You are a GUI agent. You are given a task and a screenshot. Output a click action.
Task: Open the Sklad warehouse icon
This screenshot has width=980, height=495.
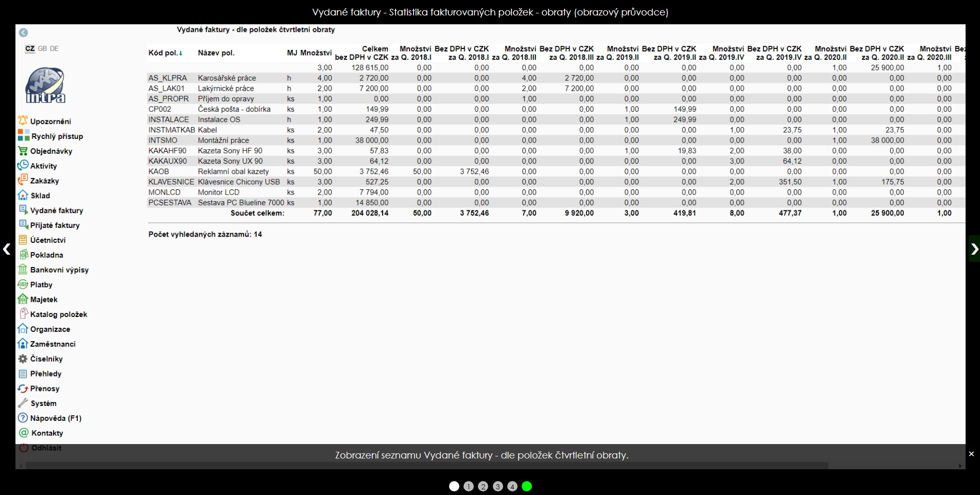[x=23, y=196]
